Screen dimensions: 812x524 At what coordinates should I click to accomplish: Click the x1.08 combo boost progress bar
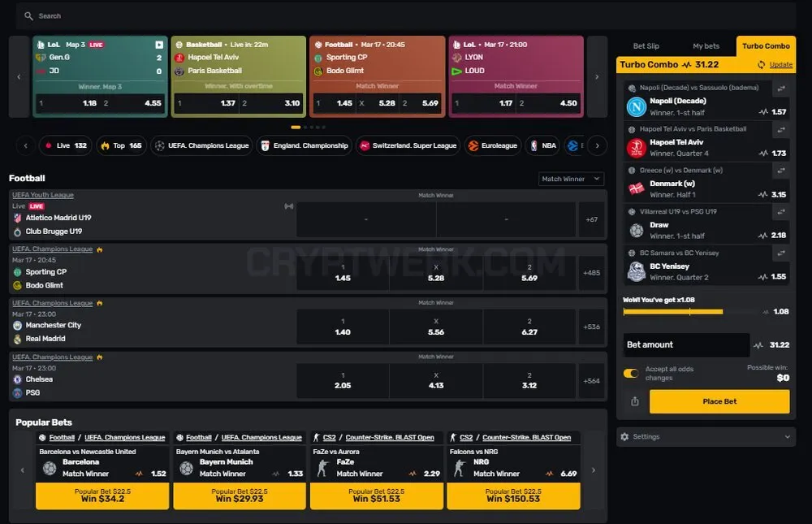pyautogui.click(x=689, y=311)
